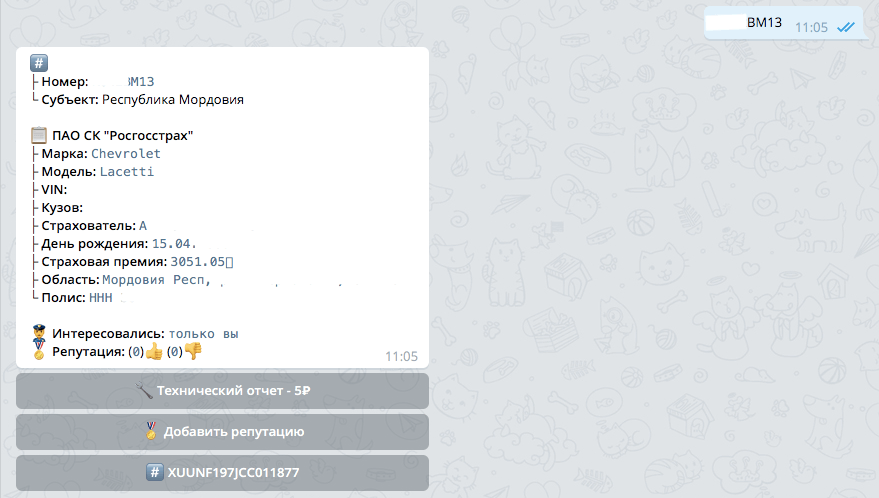The height and width of the screenshot is (498, 879).
Task: Select the Chevrolet brand text
Action: 126,154
